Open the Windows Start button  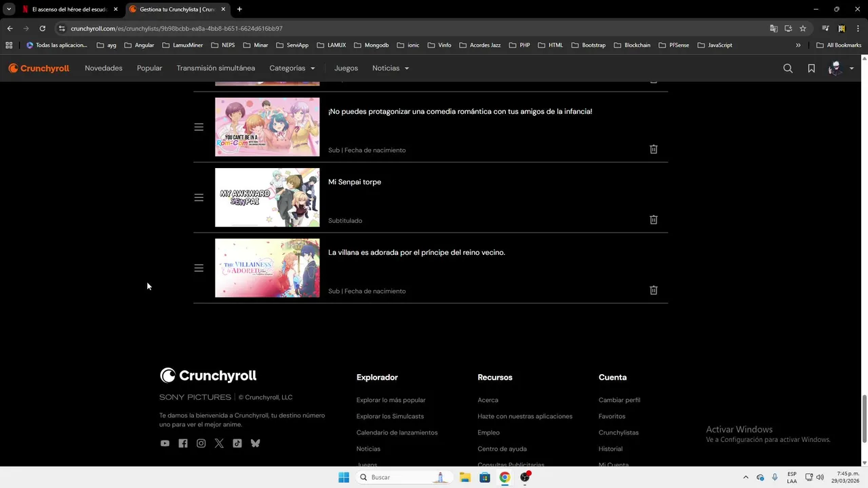[x=344, y=477]
